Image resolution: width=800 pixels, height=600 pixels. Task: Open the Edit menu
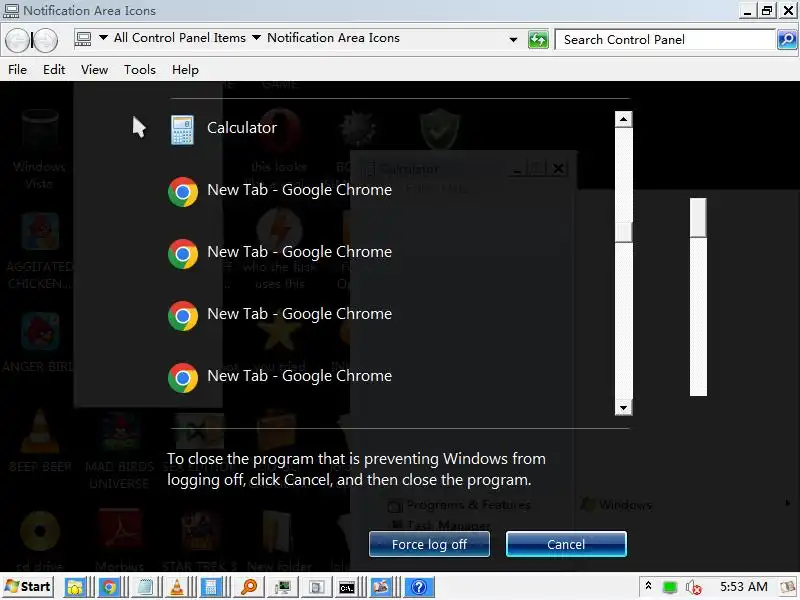(x=54, y=69)
